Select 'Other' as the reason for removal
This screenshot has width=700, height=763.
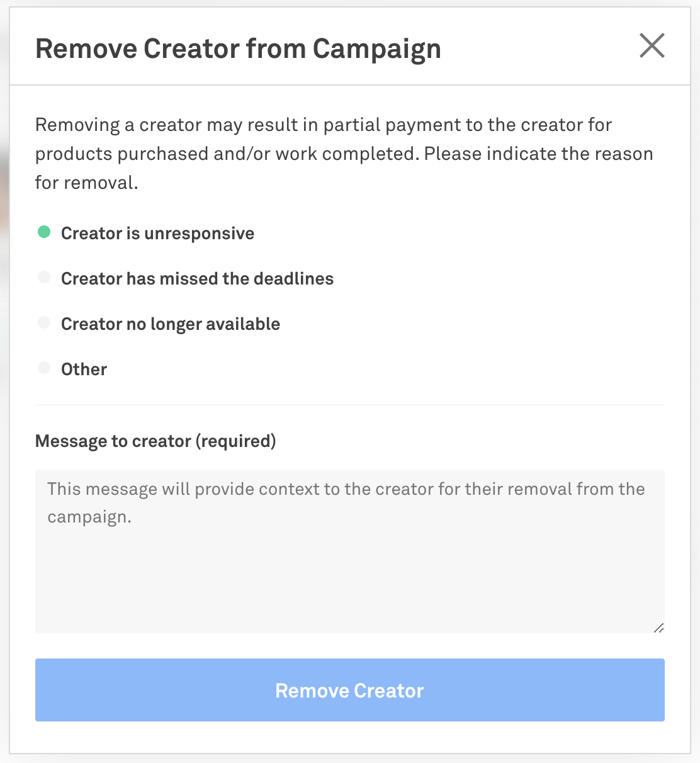44,368
